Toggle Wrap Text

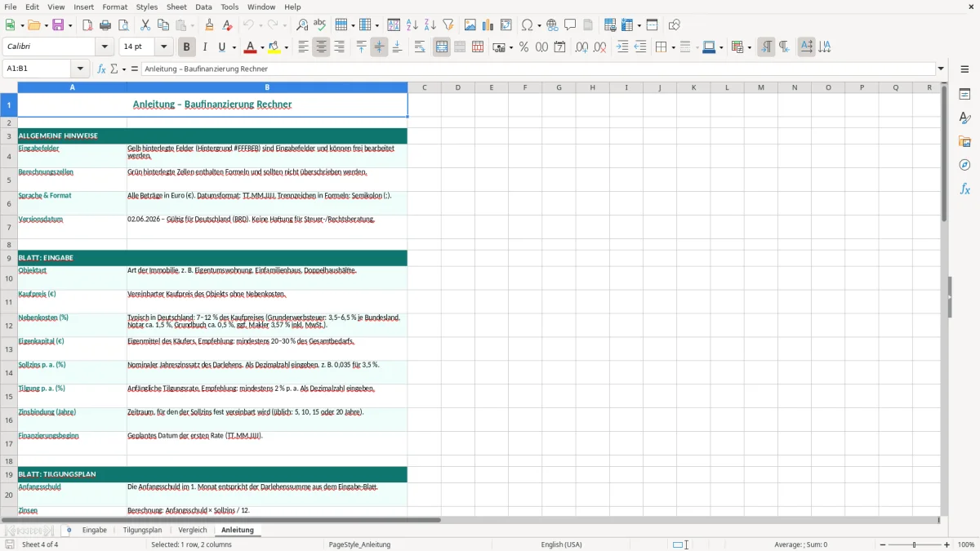point(420,47)
